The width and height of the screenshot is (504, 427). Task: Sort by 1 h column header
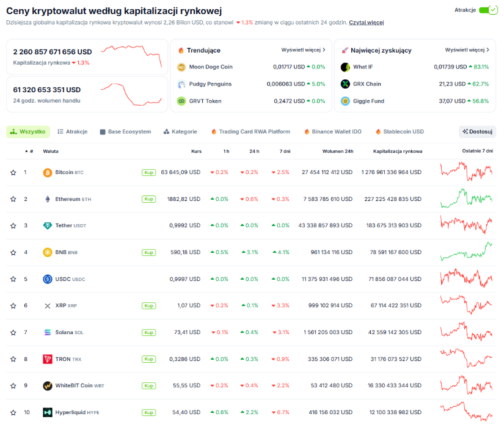tap(226, 151)
